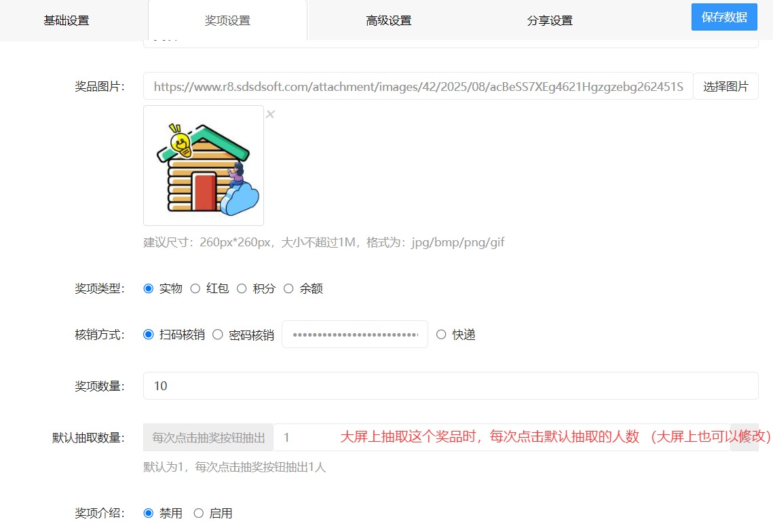Open the 奖项设置 tab

227,20
